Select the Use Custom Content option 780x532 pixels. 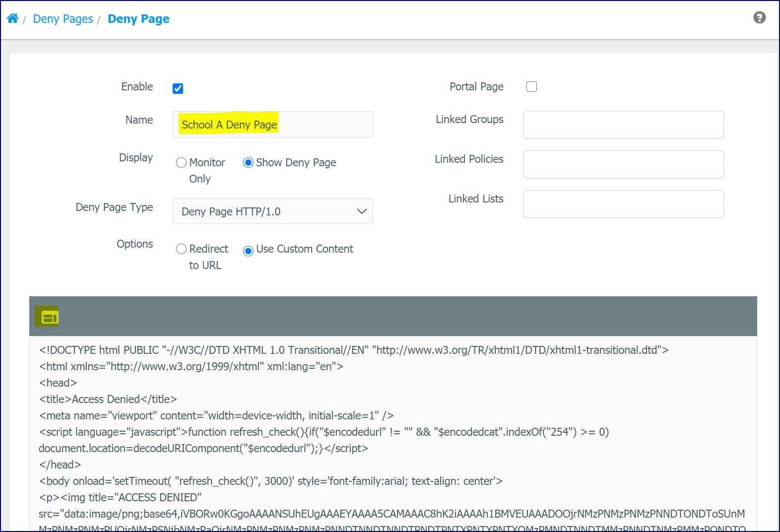(x=248, y=251)
